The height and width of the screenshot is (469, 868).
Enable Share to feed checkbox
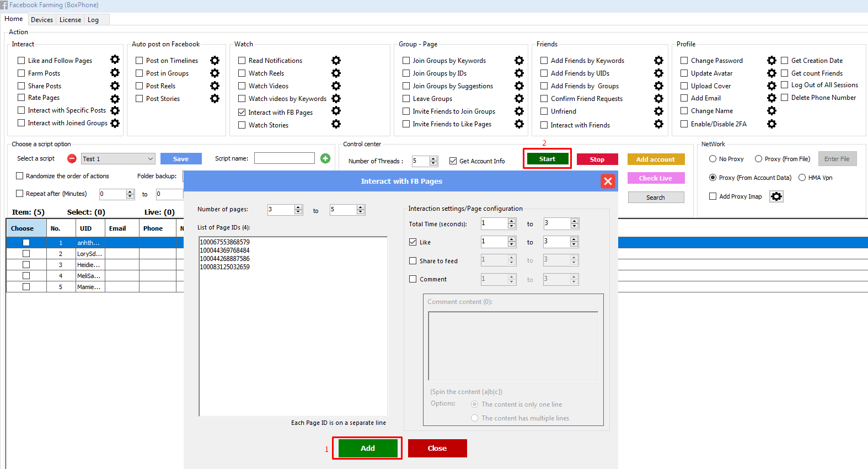412,261
